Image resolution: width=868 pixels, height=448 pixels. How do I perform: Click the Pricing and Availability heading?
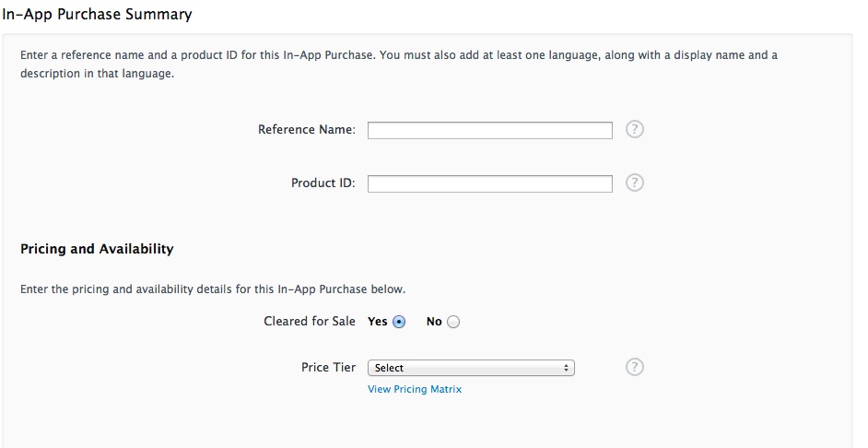tap(97, 249)
